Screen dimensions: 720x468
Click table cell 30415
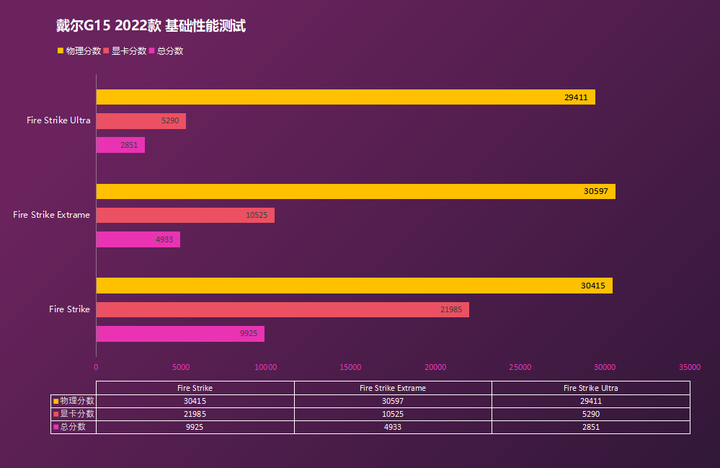195,401
